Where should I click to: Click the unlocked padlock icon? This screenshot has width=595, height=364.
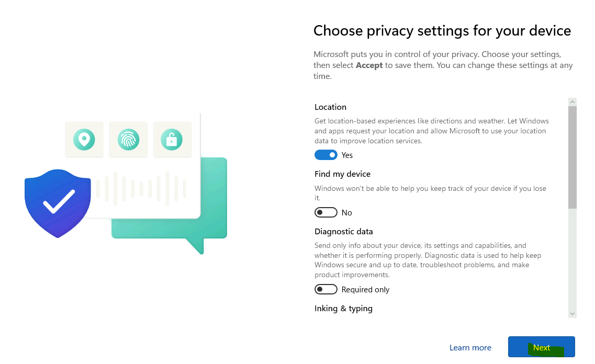(172, 140)
